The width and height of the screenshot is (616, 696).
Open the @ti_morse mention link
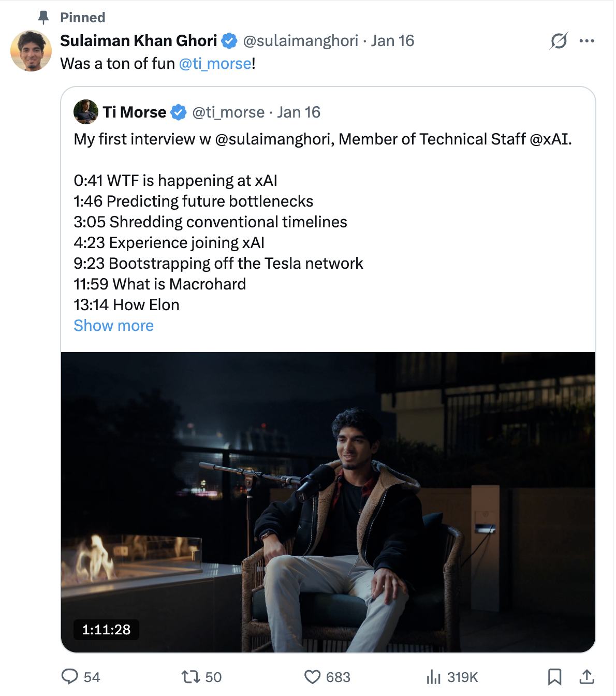coord(215,64)
